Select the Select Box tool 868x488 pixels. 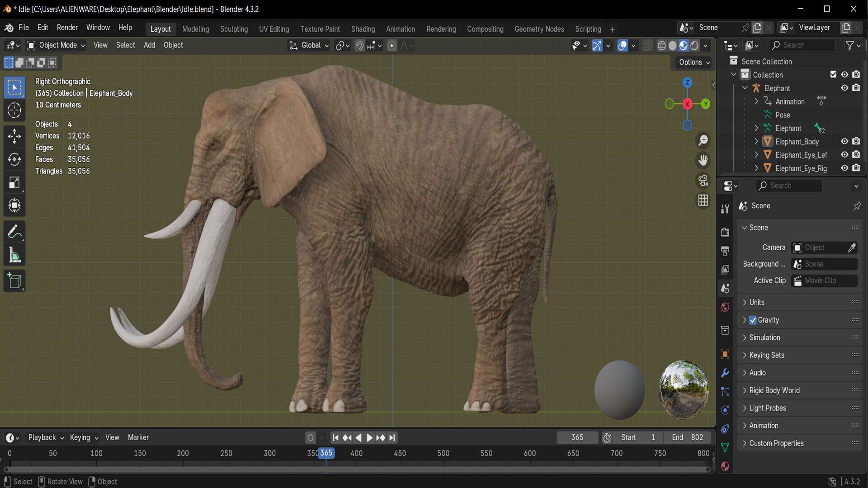[x=14, y=87]
